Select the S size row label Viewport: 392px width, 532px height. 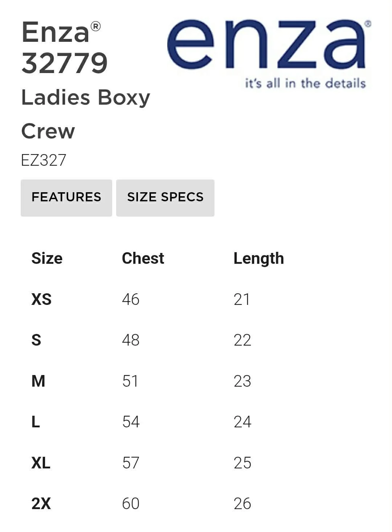tap(36, 340)
